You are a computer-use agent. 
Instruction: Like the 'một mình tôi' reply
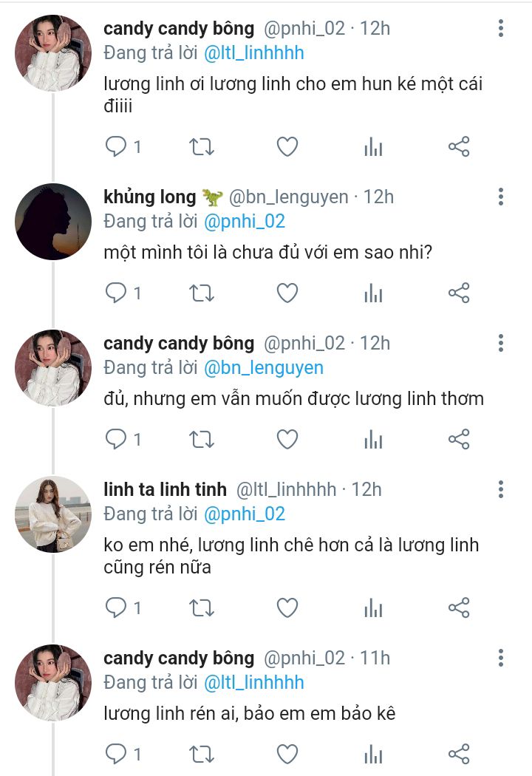point(287,293)
